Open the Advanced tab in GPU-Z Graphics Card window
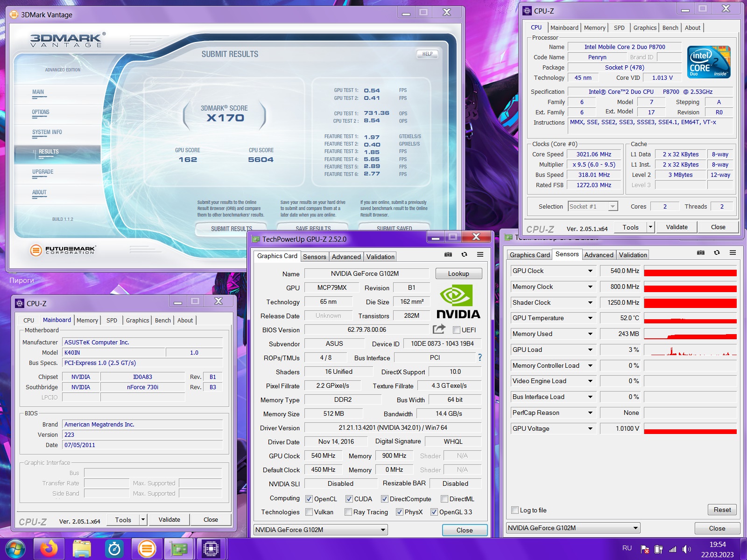Viewport: 747px width, 560px height. point(346,257)
